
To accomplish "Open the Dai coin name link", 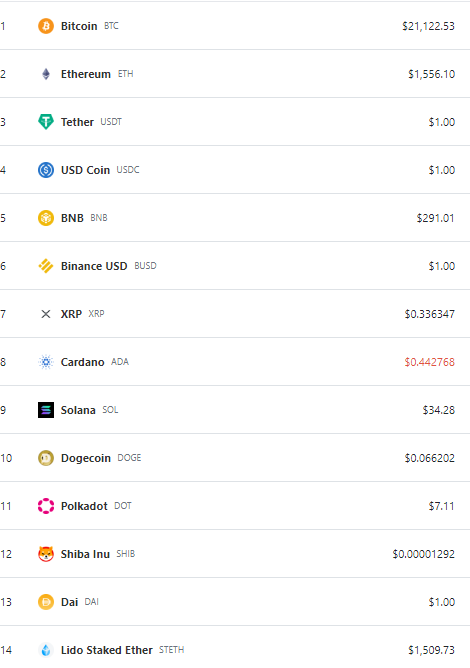I will (x=69, y=602).
